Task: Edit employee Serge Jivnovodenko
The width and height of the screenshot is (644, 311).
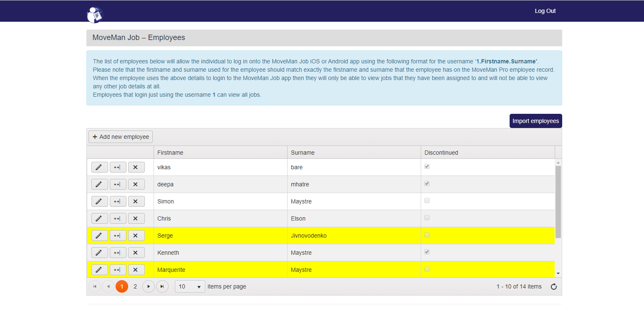Action: coord(100,236)
